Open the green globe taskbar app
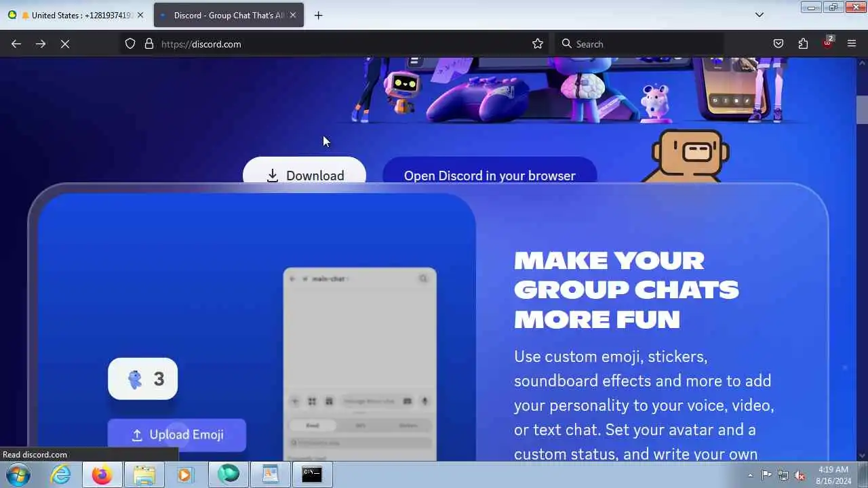This screenshot has width=868, height=488. (229, 474)
